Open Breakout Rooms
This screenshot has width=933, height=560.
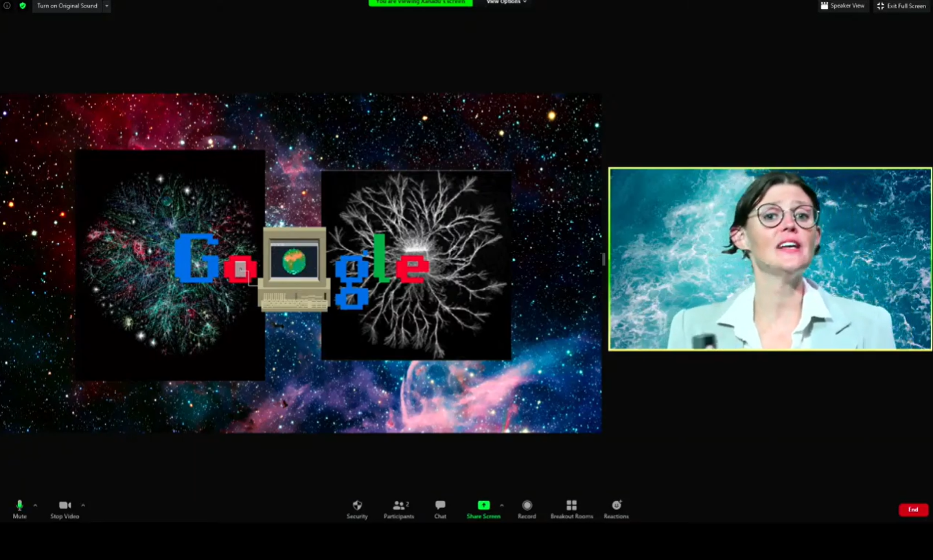(571, 509)
